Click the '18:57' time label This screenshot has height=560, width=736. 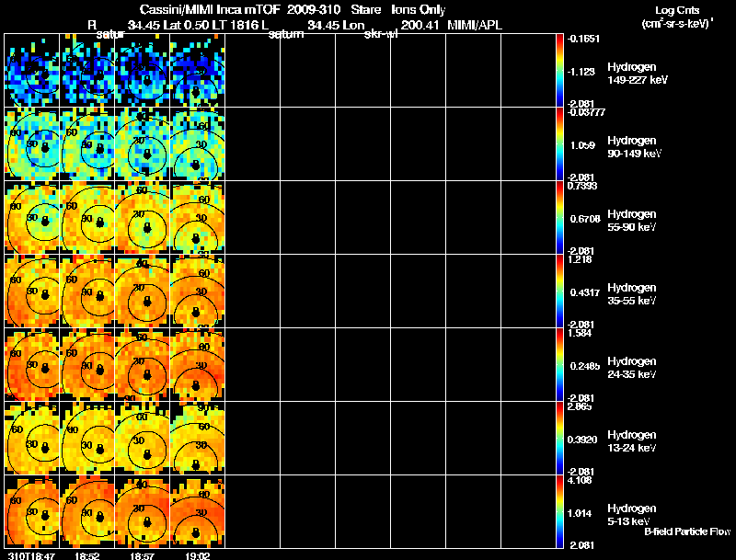143,555
